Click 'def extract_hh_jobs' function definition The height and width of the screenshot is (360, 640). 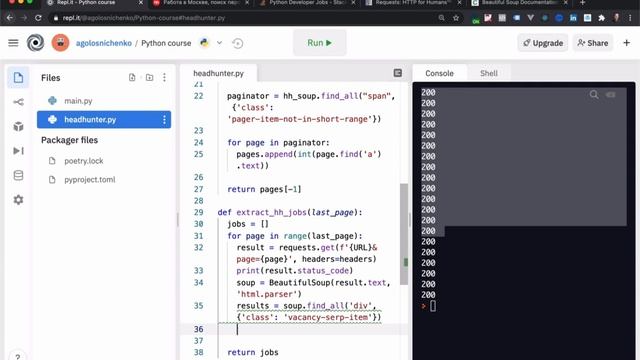point(290,213)
